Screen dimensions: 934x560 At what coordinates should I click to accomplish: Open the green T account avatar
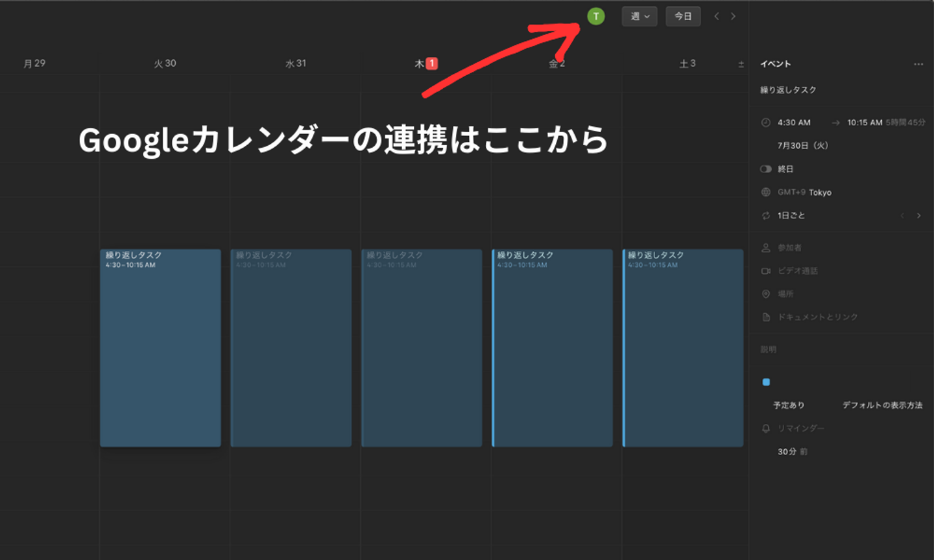tap(595, 16)
